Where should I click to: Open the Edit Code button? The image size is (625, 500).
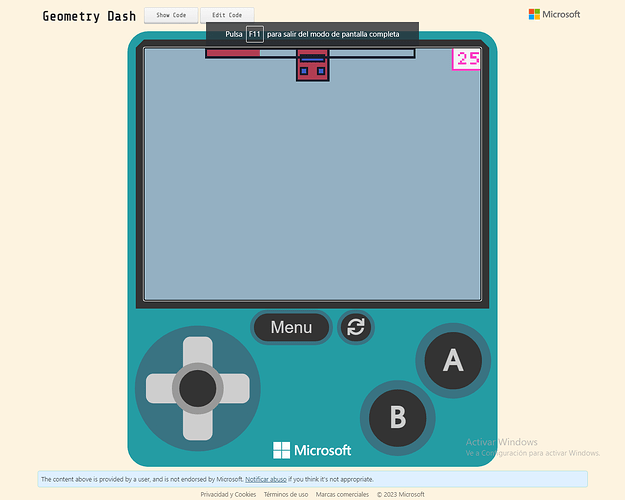[227, 15]
